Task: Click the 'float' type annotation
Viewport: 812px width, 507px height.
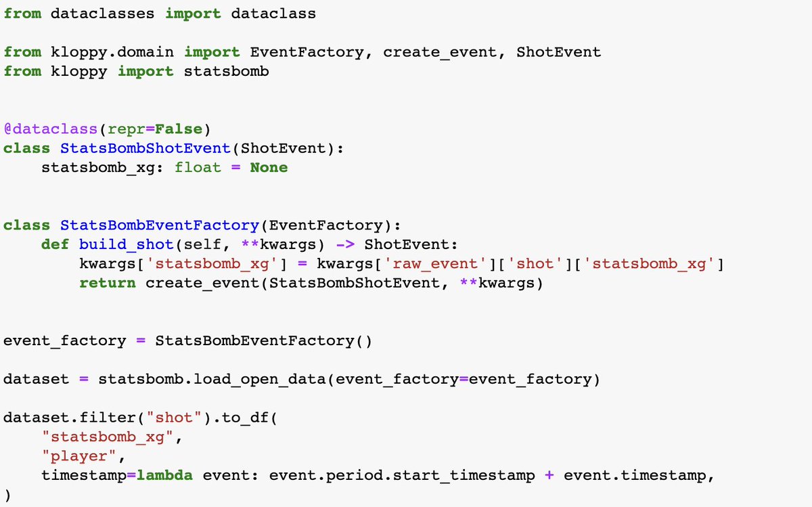Action: coord(198,167)
